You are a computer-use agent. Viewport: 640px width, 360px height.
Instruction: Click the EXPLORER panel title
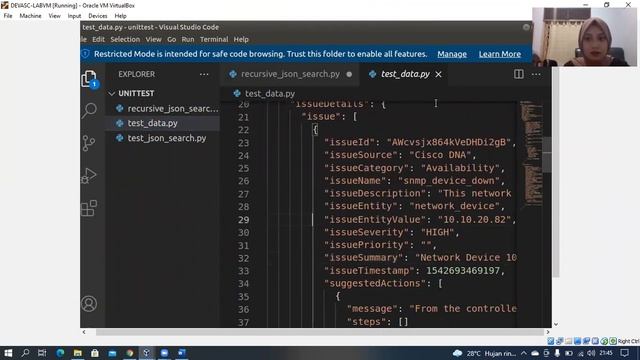point(136,74)
